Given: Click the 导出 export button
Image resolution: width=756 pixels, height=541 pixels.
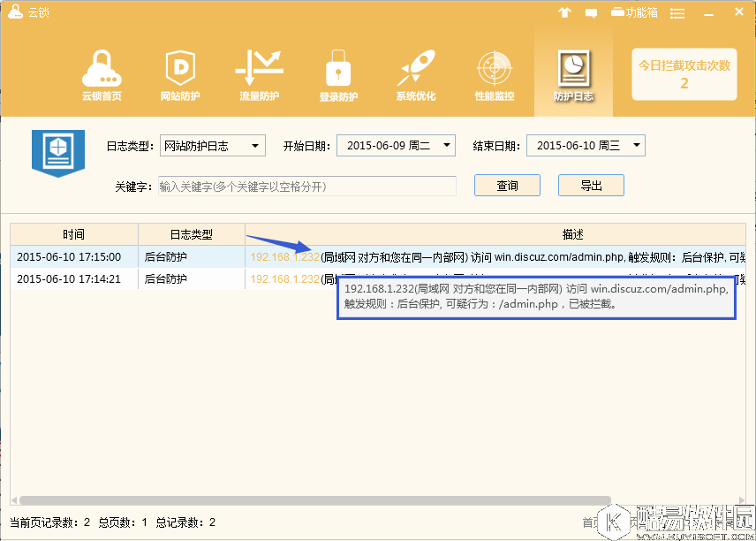Looking at the screenshot, I should tap(591, 186).
